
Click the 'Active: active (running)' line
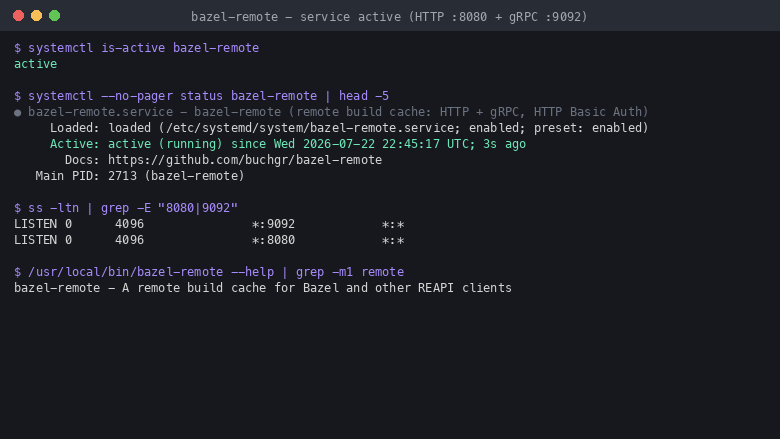[x=288, y=144]
